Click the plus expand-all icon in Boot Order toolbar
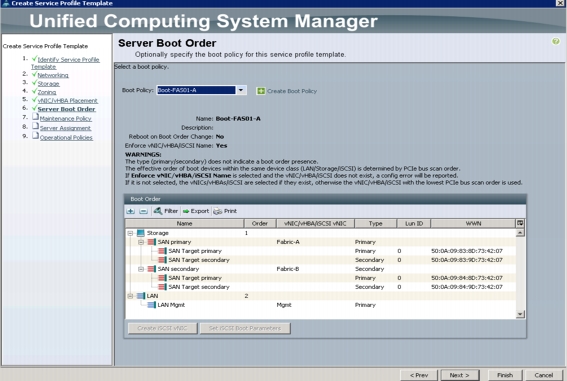 click(131, 211)
